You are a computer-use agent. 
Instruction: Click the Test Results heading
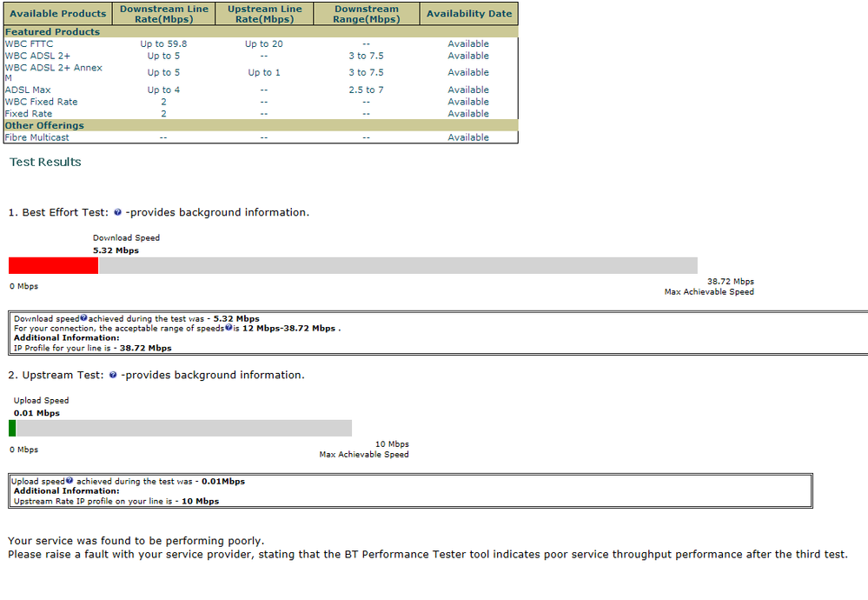coord(45,162)
